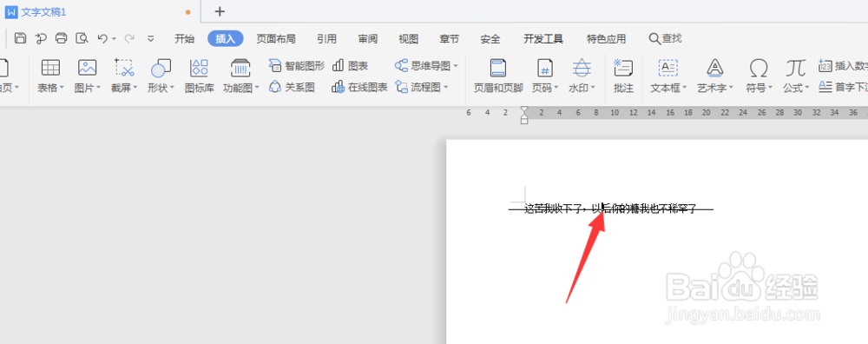Insert 智能图形 smart graphic

[297, 66]
